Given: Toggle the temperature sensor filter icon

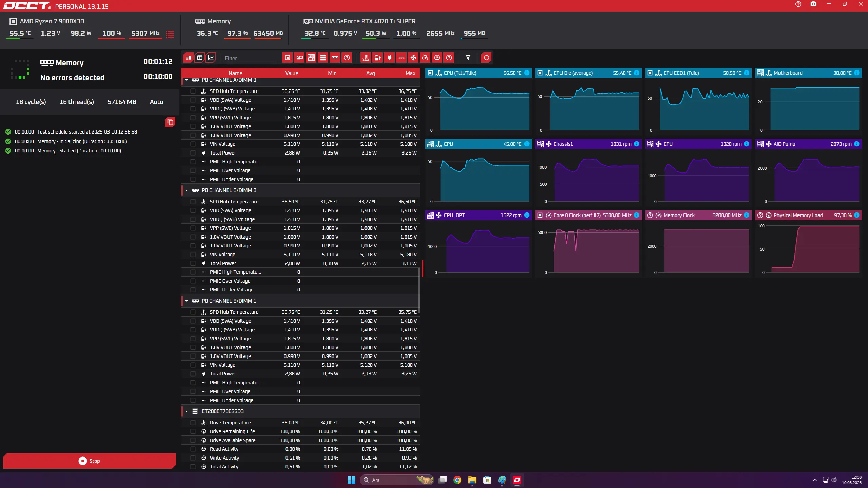Looking at the screenshot, I should (x=366, y=58).
